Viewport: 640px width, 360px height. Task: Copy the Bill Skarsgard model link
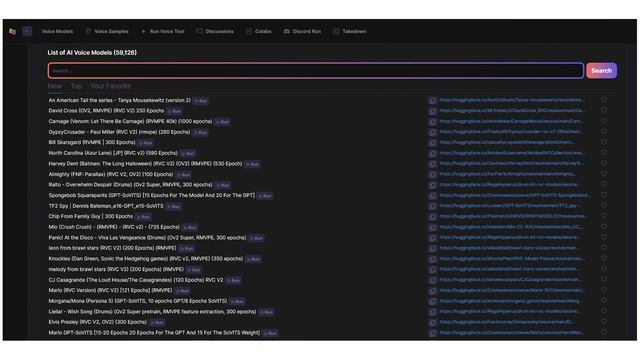(x=433, y=143)
